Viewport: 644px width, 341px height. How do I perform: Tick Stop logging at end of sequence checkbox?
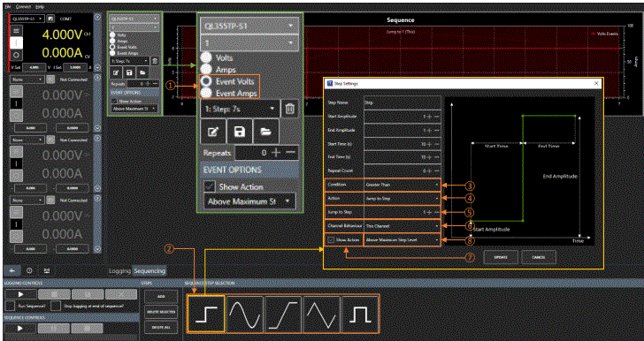56,306
